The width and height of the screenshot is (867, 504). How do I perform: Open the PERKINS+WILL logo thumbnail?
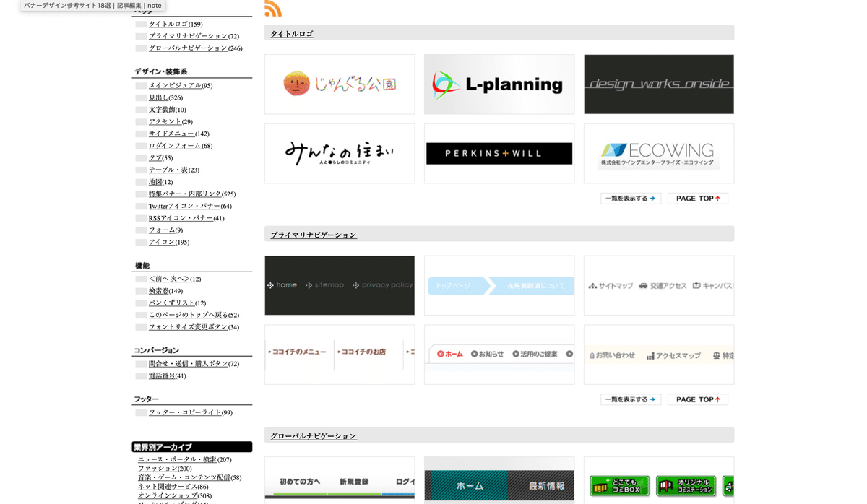coord(499,153)
